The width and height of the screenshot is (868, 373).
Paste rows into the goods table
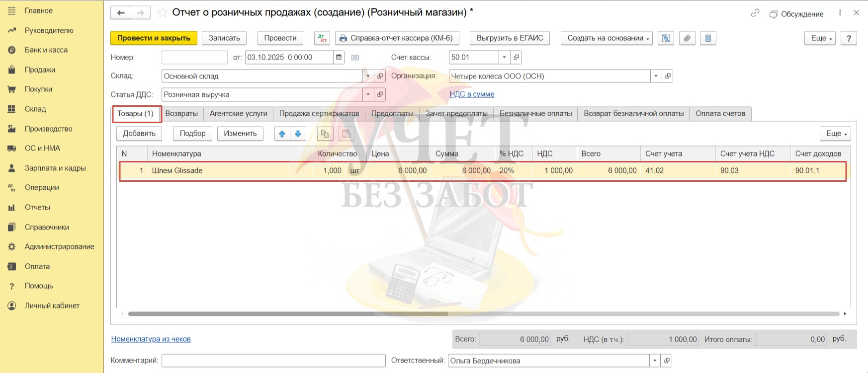[346, 134]
